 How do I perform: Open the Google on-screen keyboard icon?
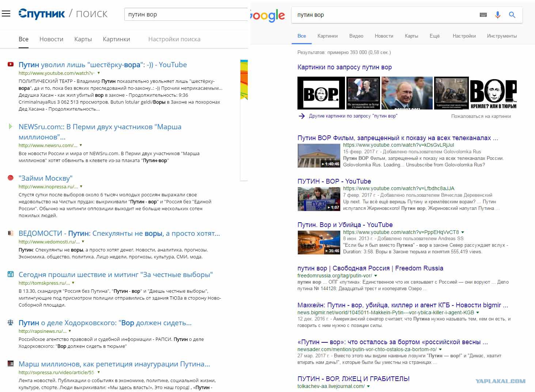[483, 15]
